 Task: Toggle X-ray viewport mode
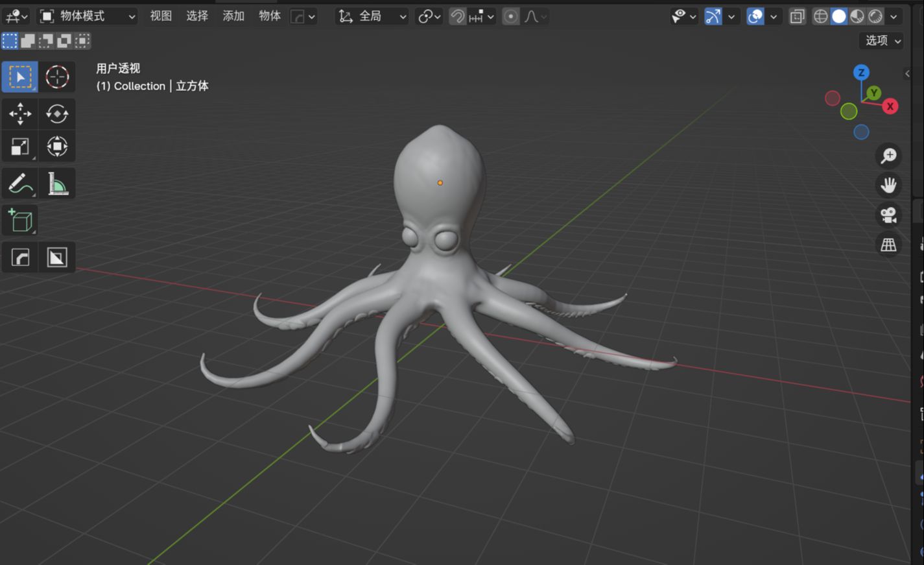pyautogui.click(x=796, y=16)
